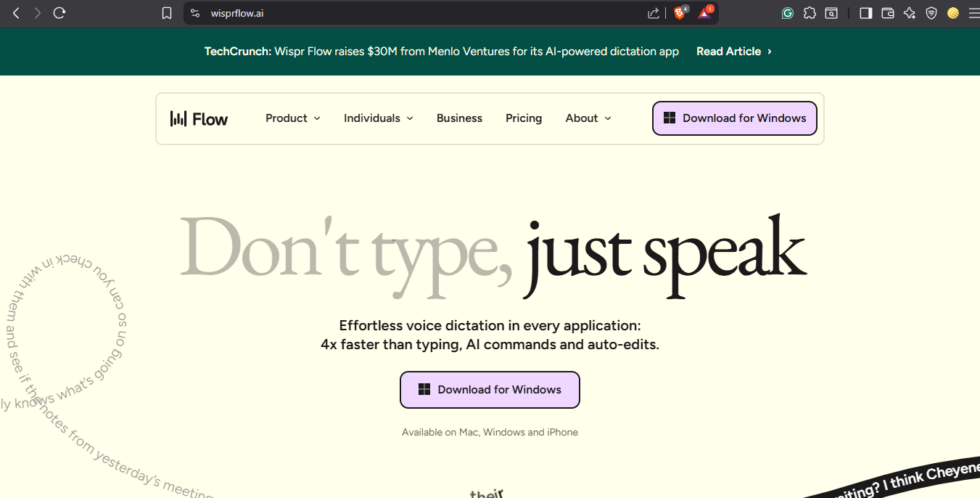Expand the Individuals menu
980x498 pixels.
pyautogui.click(x=379, y=118)
